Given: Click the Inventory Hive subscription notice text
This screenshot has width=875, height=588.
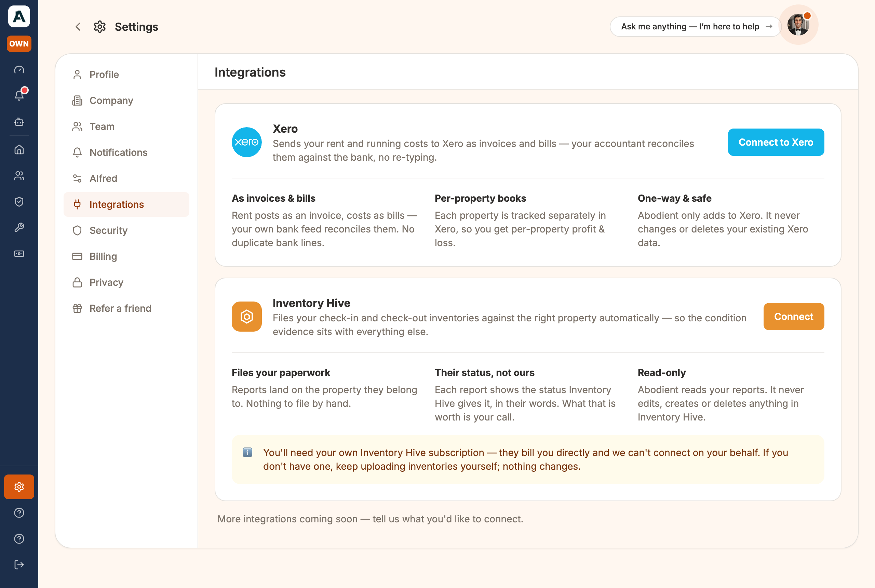Looking at the screenshot, I should 526,459.
